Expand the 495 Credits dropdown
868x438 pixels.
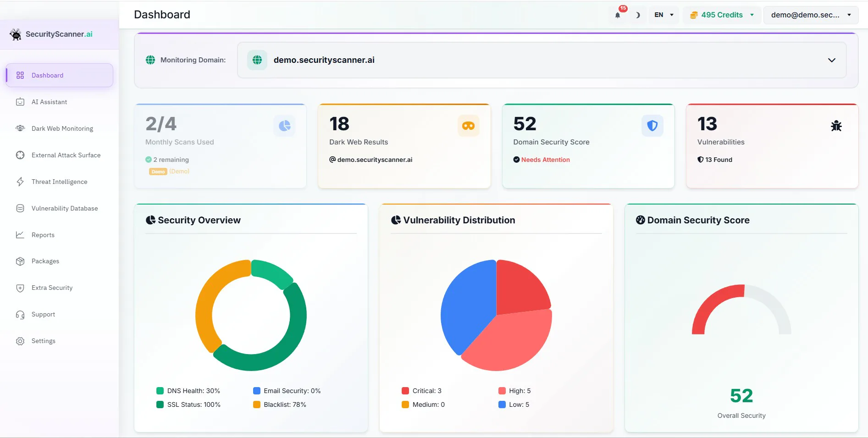pos(722,15)
